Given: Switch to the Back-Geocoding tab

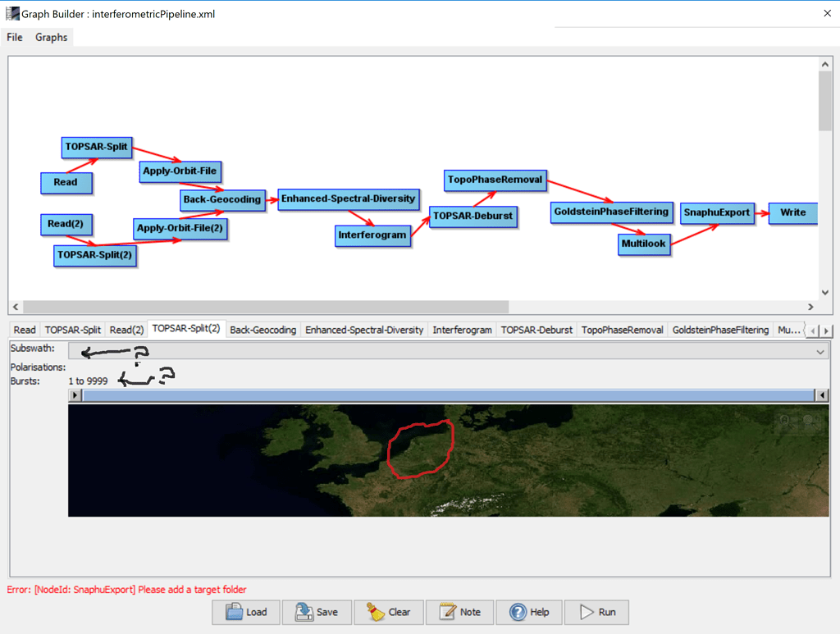Looking at the screenshot, I should click(263, 329).
